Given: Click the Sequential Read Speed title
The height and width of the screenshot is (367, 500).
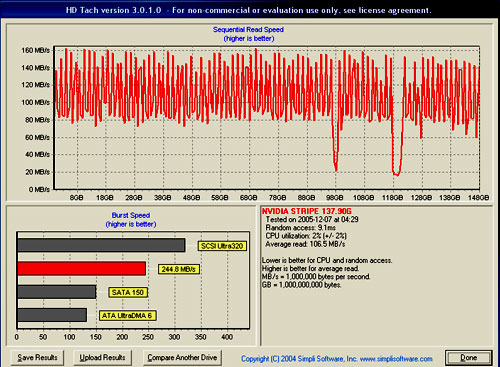Looking at the screenshot, I should tap(248, 30).
